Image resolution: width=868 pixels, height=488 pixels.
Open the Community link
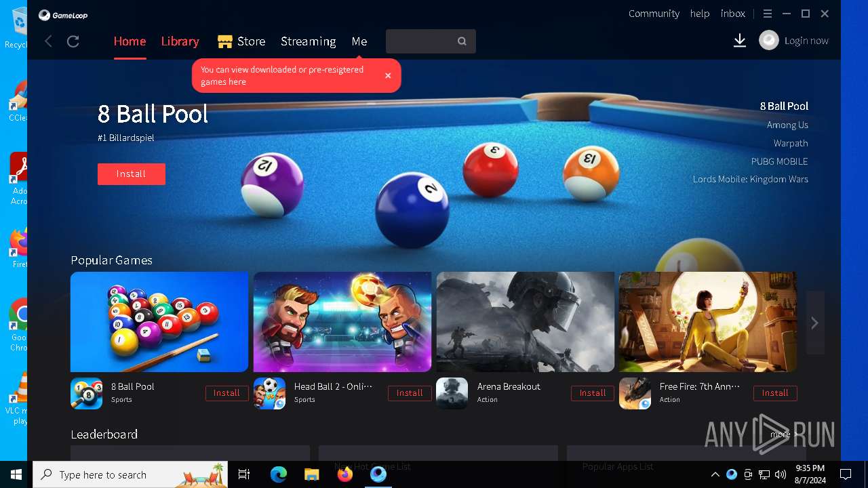(x=654, y=14)
